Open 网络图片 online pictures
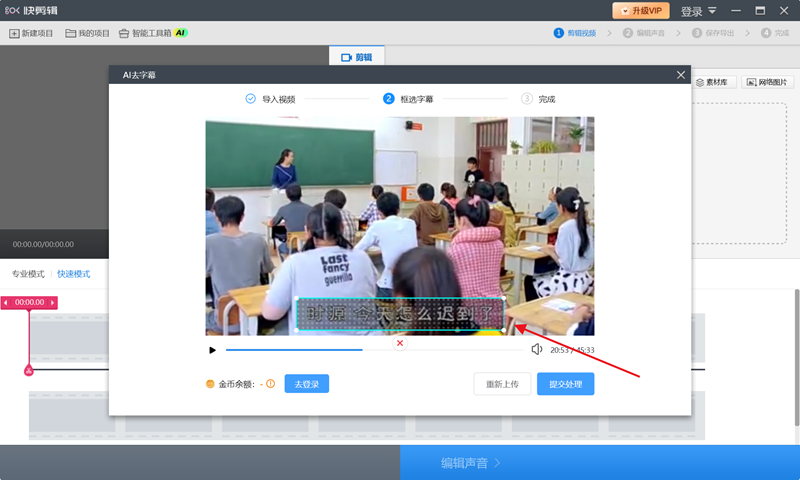 767,82
